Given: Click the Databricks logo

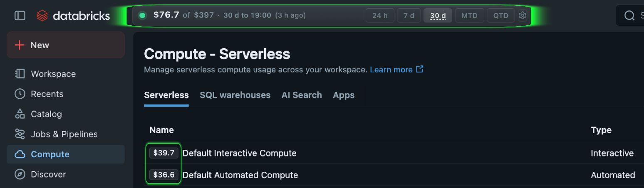Looking at the screenshot, I should [x=73, y=16].
